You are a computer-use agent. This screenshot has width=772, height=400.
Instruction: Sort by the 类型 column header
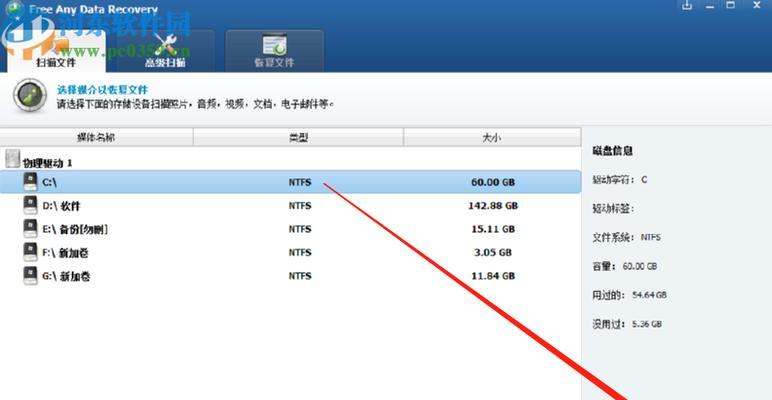(x=298, y=137)
